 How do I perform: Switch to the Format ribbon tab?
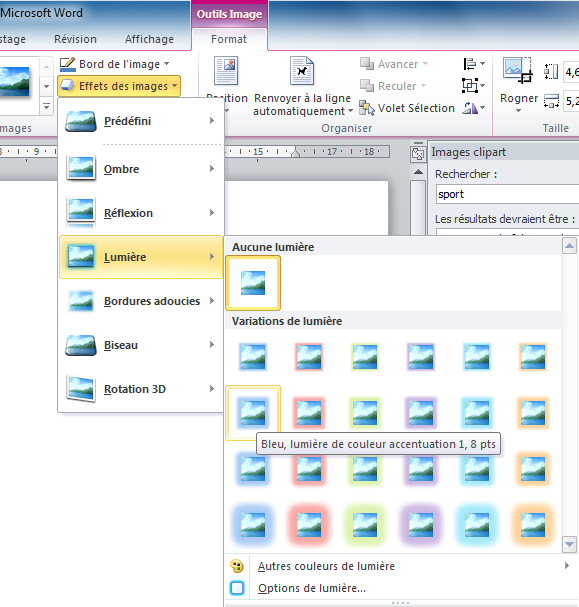(x=229, y=39)
